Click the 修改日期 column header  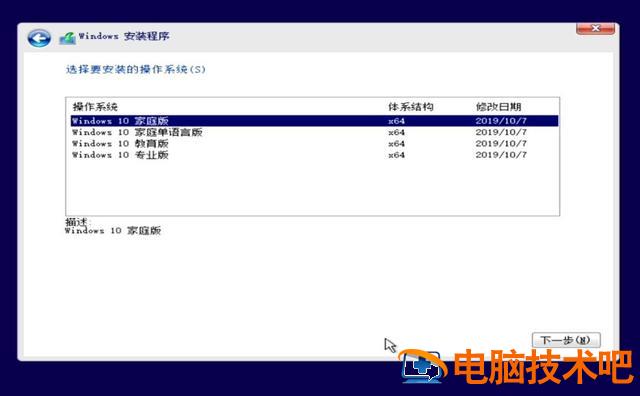tap(498, 107)
